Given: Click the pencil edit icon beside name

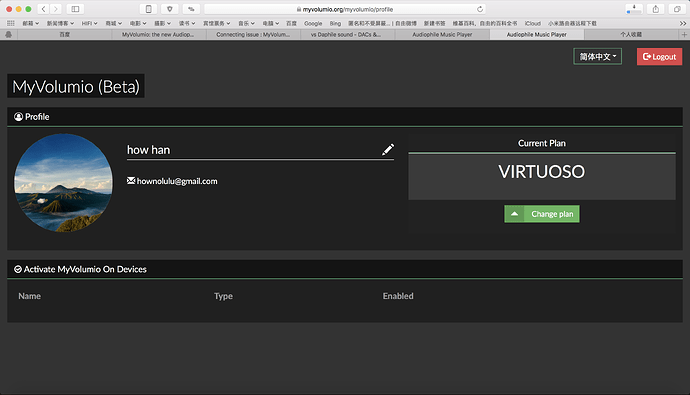Looking at the screenshot, I should [x=388, y=150].
